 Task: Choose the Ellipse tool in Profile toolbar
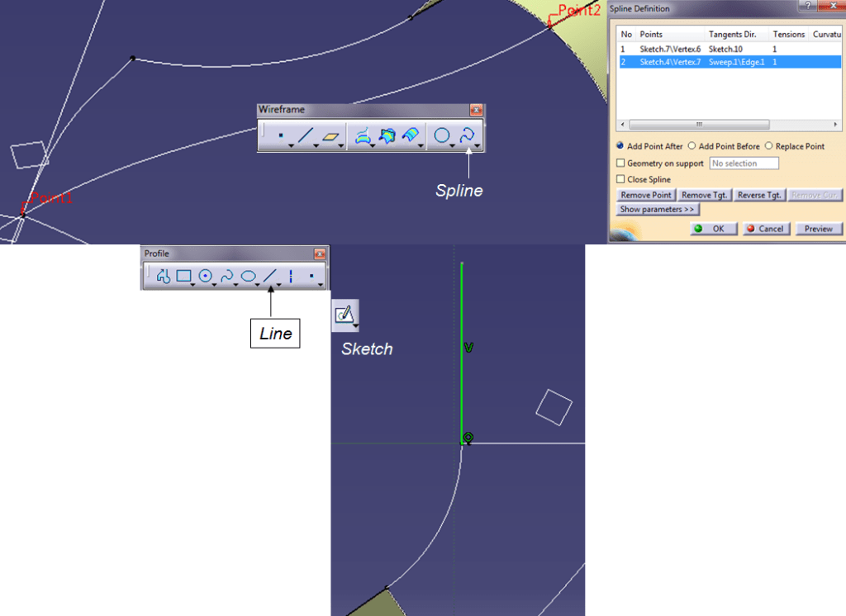pos(248,277)
